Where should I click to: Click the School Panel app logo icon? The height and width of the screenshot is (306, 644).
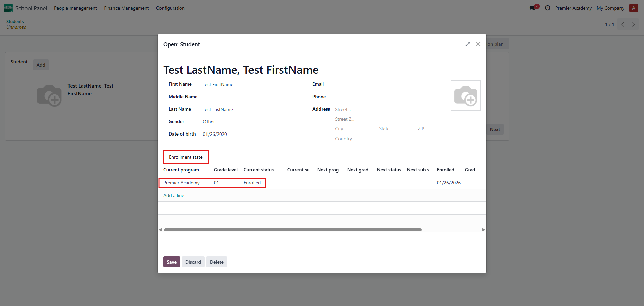[8, 8]
